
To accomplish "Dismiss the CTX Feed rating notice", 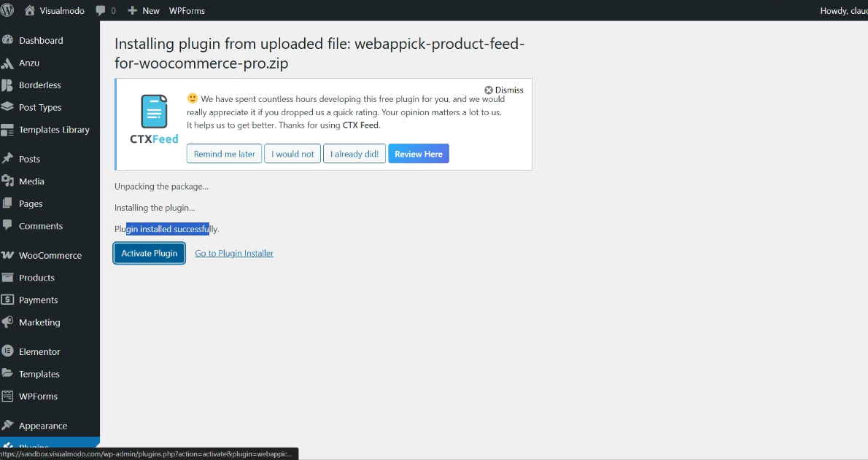I will pyautogui.click(x=504, y=90).
